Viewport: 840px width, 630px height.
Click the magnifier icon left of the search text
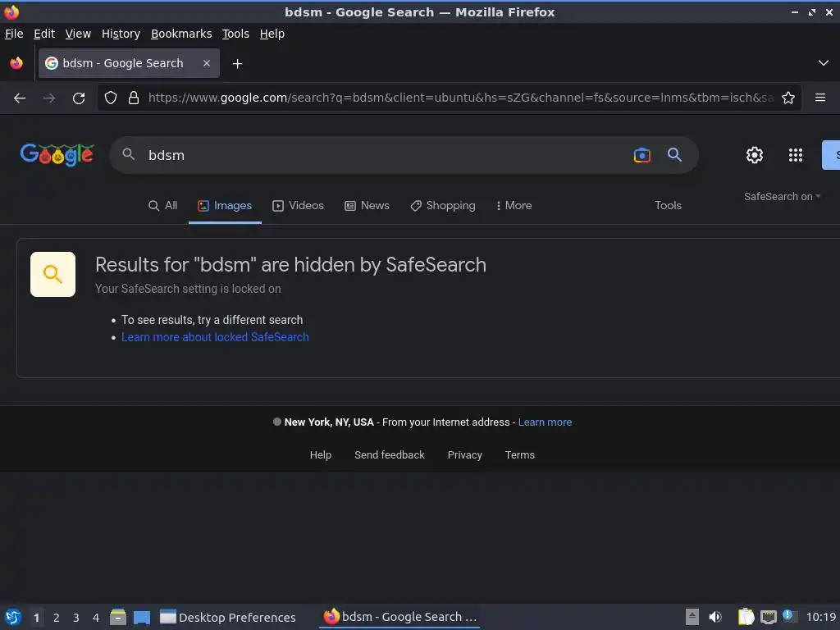point(128,154)
